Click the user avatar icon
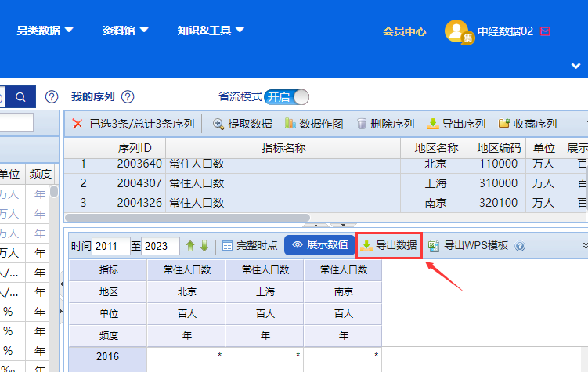Image resolution: width=588 pixels, height=372 pixels. point(456,31)
